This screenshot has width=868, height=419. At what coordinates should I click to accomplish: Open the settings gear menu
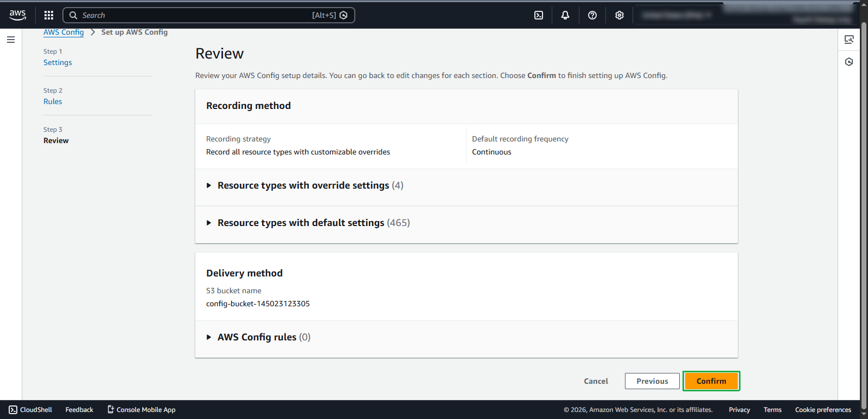pyautogui.click(x=620, y=15)
